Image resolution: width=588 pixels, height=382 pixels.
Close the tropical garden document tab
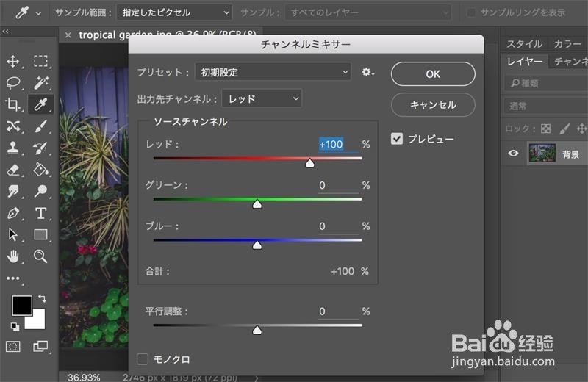pyautogui.click(x=68, y=35)
